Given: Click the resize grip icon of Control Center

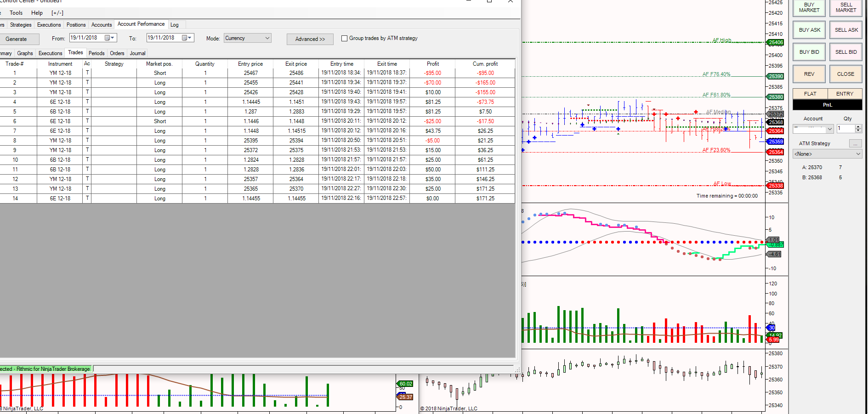Looking at the screenshot, I should pyautogui.click(x=517, y=369).
